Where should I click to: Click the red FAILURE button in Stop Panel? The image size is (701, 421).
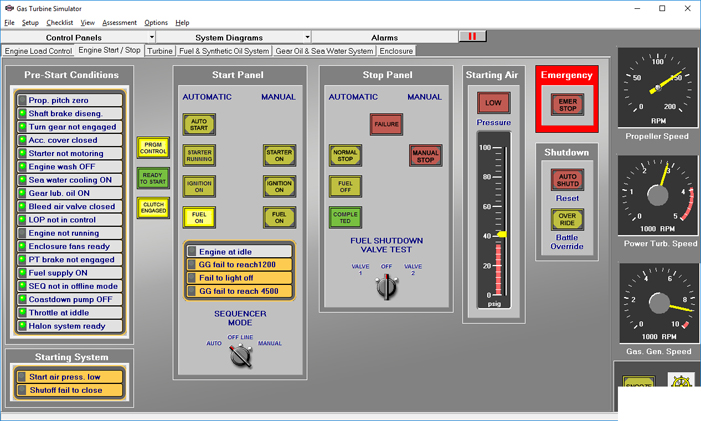pyautogui.click(x=386, y=124)
